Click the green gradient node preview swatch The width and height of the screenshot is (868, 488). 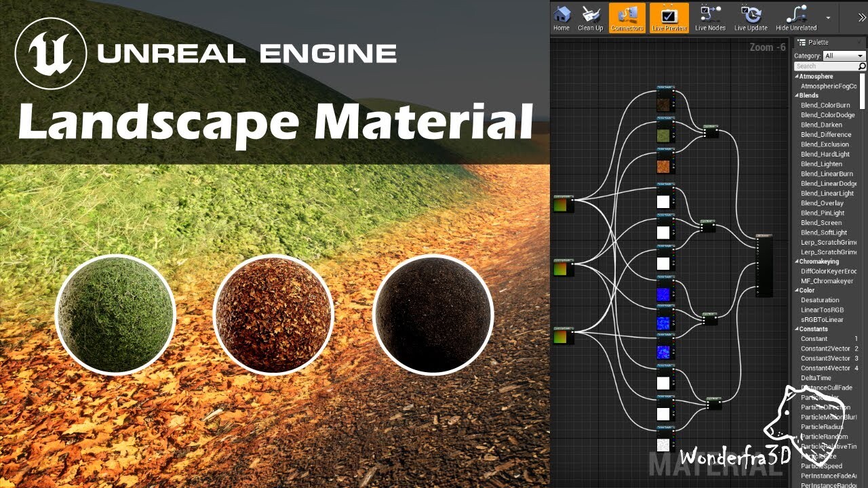(561, 204)
